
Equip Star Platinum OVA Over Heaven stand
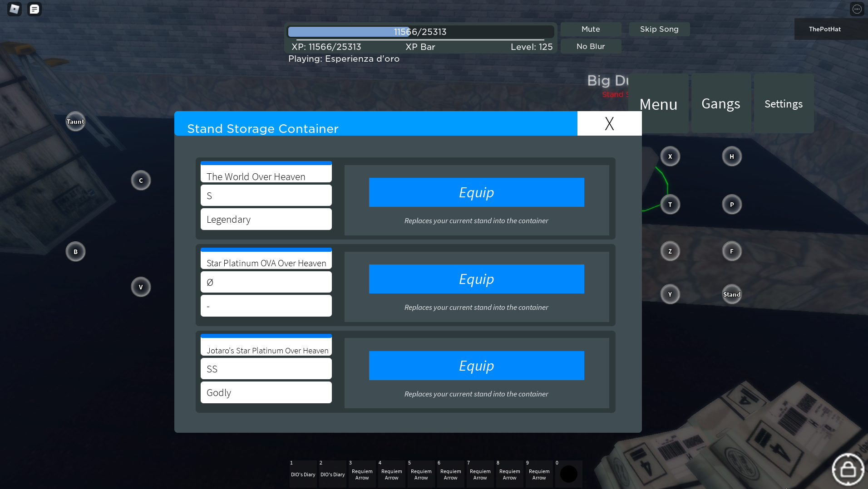476,279
